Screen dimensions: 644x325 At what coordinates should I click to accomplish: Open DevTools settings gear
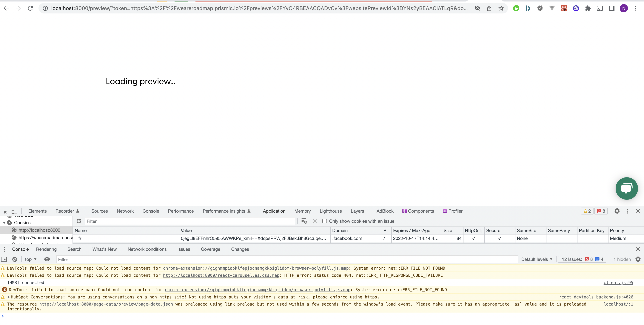[x=617, y=211]
